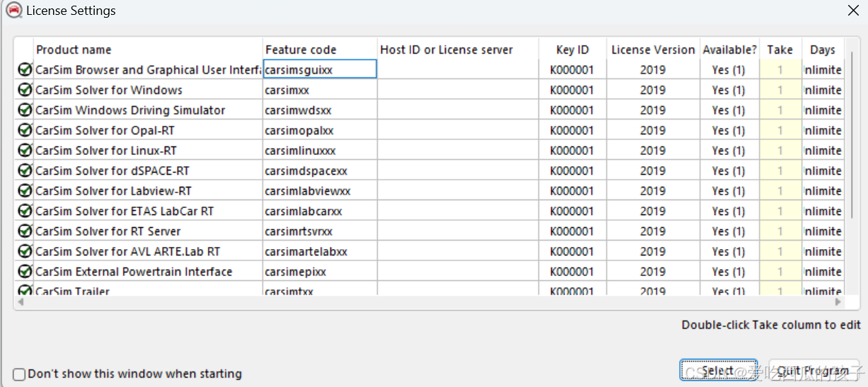Toggle check for CarSim Solver for ETAS LabCar RT

click(25, 211)
